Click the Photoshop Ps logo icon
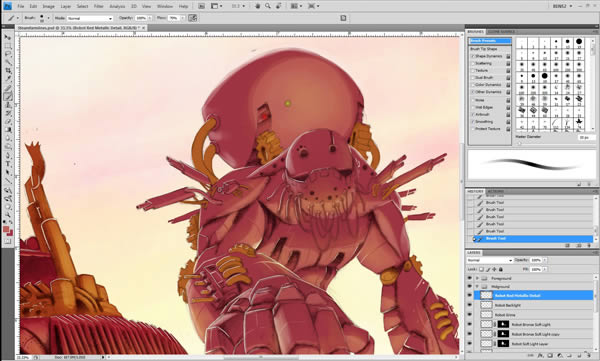The height and width of the screenshot is (361, 600). tap(8, 6)
